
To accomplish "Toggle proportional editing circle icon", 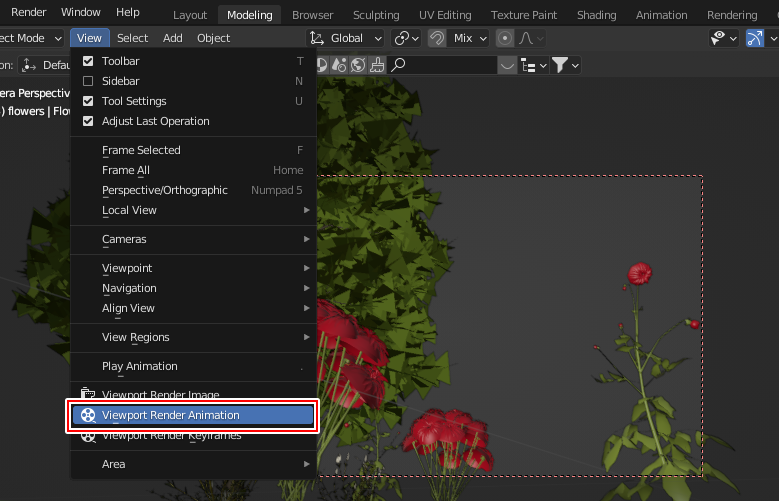I will coord(505,38).
